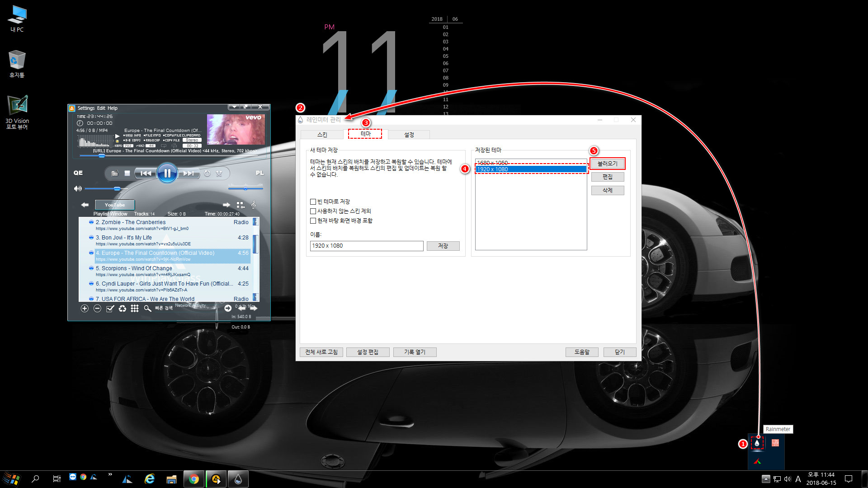Viewport: 868px width, 488px height.
Task: Click the vevo video thumbnail
Action: click(x=236, y=129)
